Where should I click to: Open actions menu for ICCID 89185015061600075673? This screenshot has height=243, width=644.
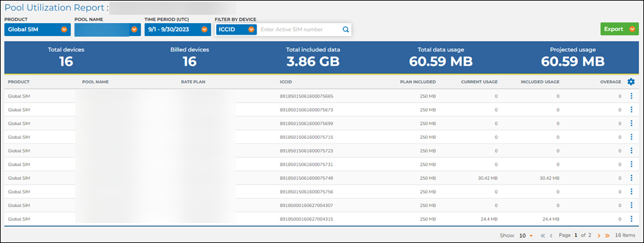click(631, 109)
